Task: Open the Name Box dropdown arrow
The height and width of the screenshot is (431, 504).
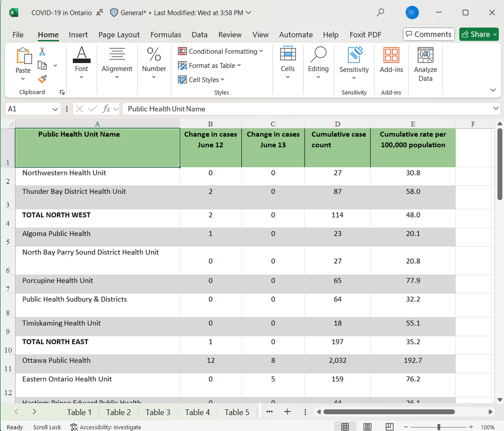Action: pyautogui.click(x=55, y=109)
